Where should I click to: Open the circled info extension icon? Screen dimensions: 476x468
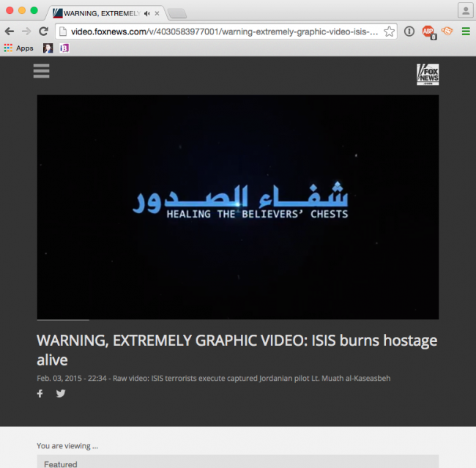(x=409, y=31)
